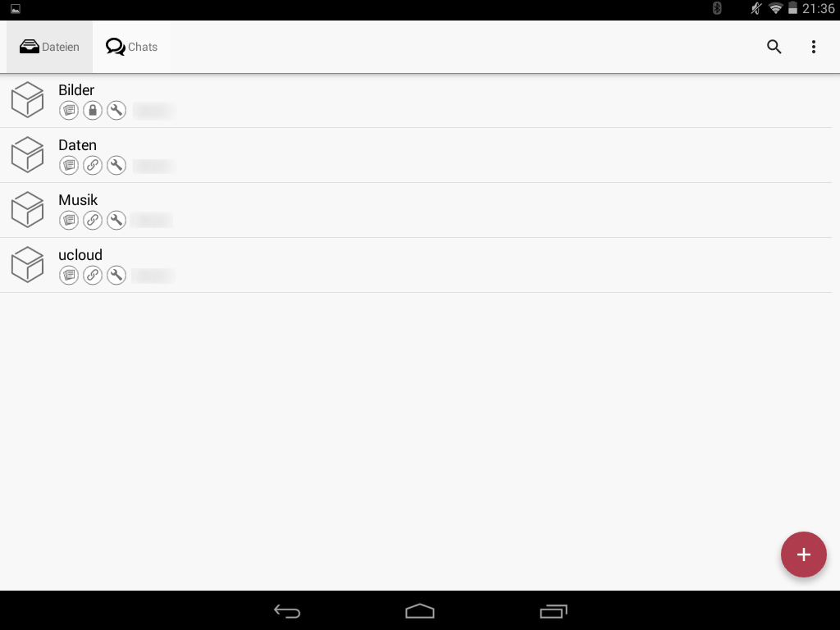Viewport: 840px width, 630px height.
Task: Open the wrench icon under Daten
Action: tap(116, 165)
